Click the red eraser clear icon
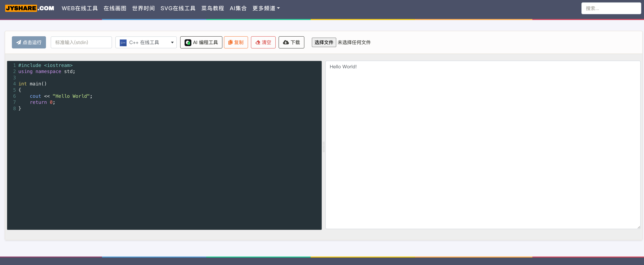 [x=258, y=43]
